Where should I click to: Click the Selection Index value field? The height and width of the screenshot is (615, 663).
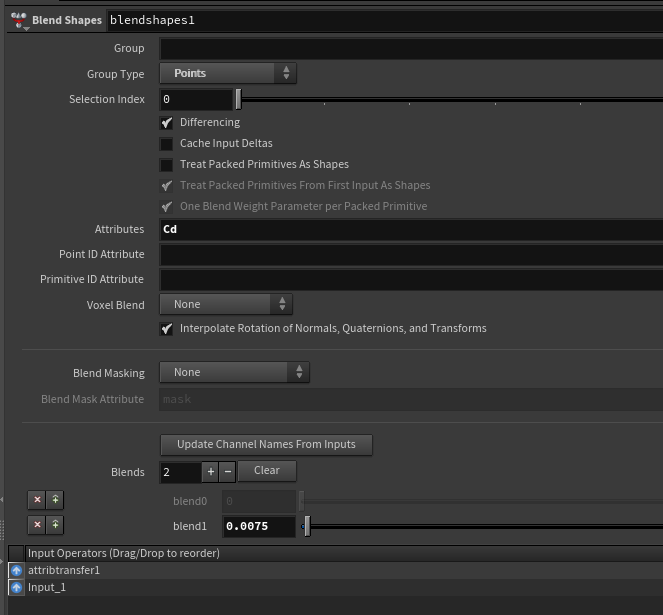click(196, 99)
